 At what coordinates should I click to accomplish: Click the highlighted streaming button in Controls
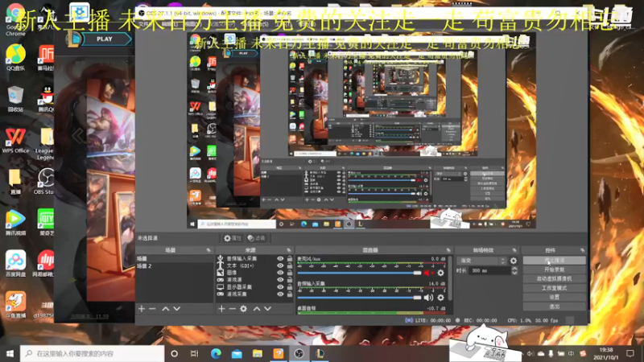[x=554, y=260]
